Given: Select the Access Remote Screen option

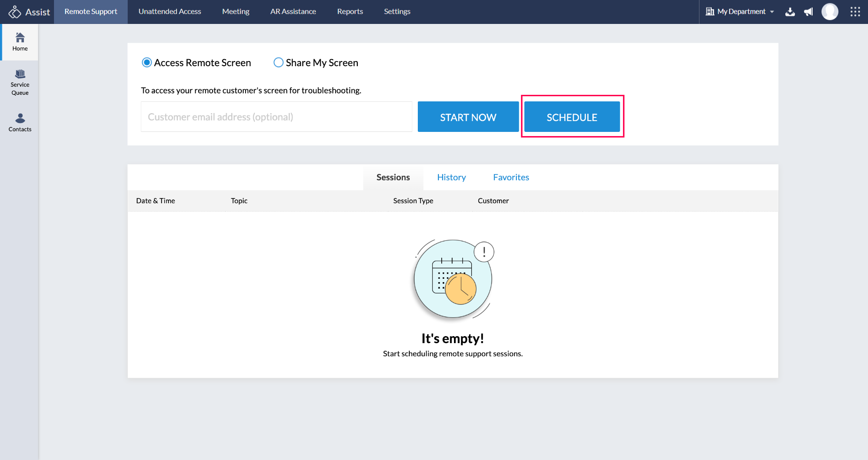Looking at the screenshot, I should [146, 62].
